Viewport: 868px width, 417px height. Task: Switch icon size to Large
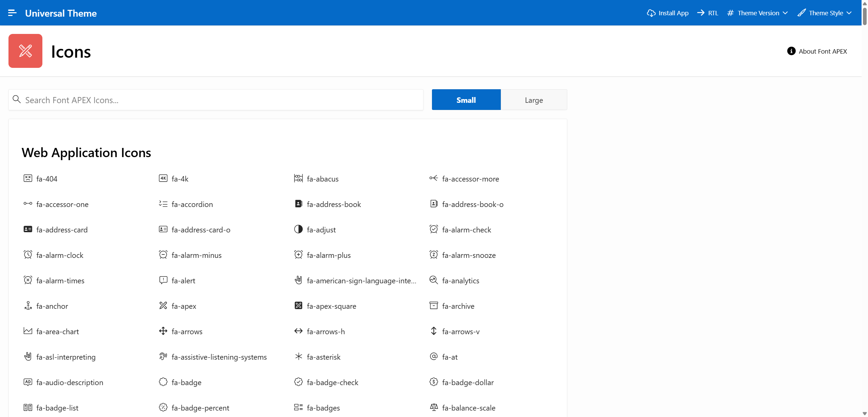(x=534, y=100)
